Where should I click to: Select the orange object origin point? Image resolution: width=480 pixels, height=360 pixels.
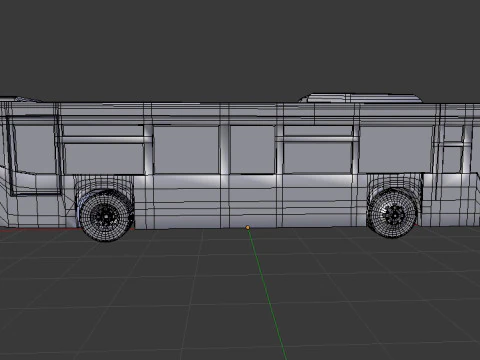[248, 227]
